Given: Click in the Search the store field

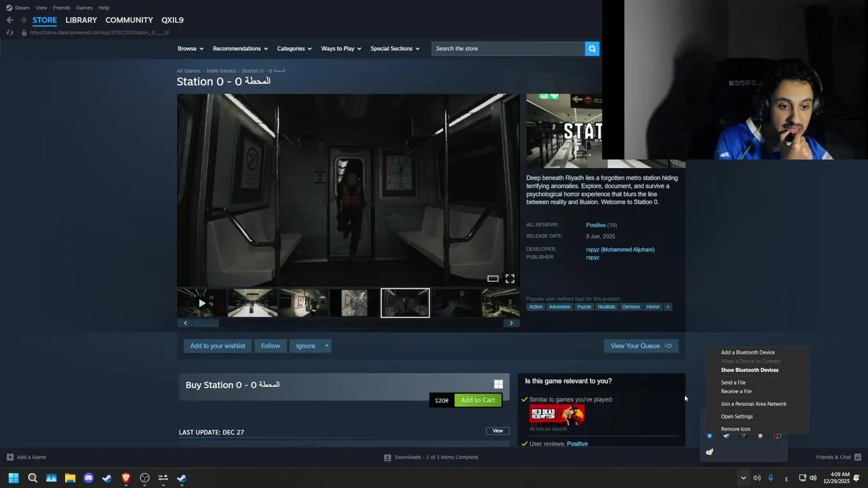Looking at the screenshot, I should 508,49.
